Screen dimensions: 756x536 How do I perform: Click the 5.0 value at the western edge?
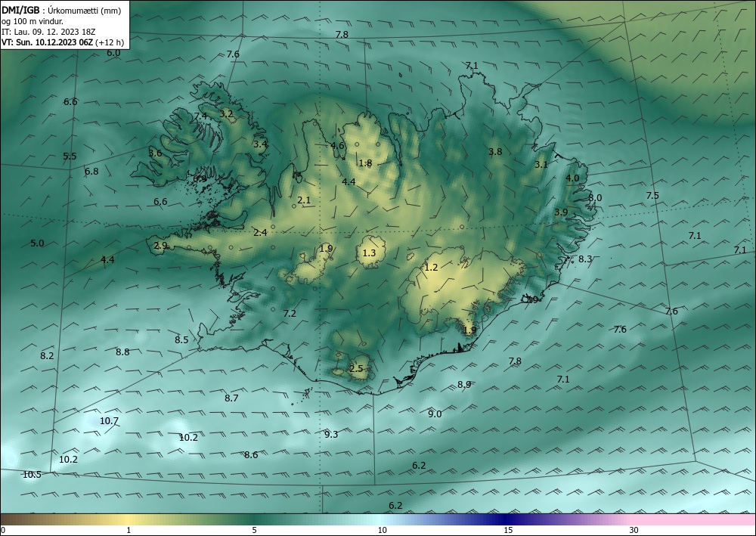pos(37,243)
